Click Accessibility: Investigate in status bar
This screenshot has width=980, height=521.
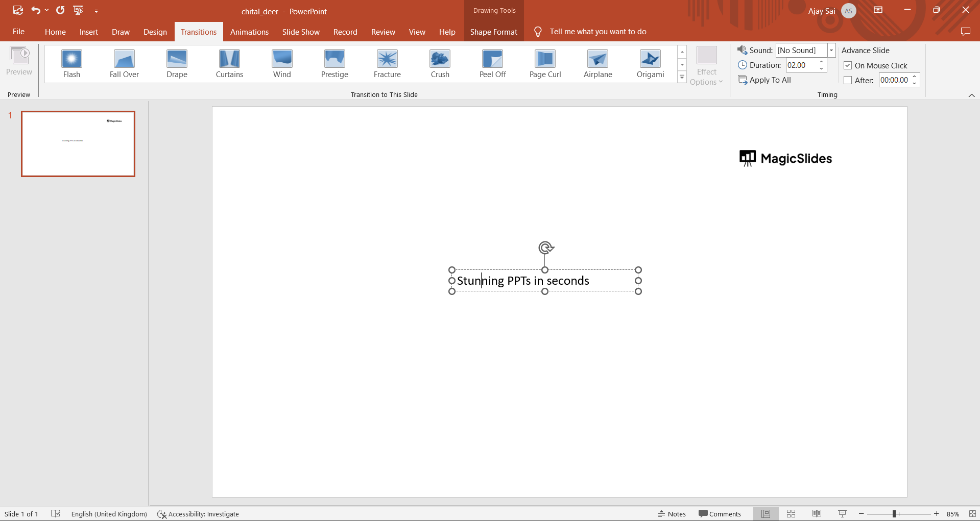(x=198, y=514)
